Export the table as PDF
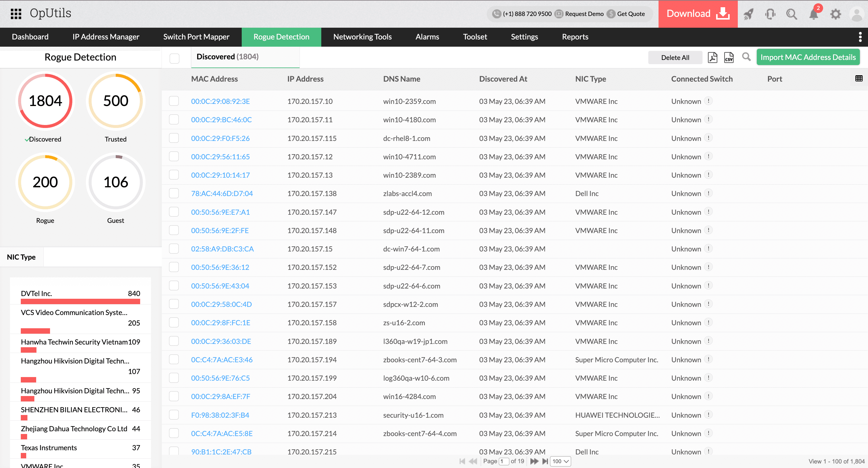The image size is (868, 468). pos(712,57)
